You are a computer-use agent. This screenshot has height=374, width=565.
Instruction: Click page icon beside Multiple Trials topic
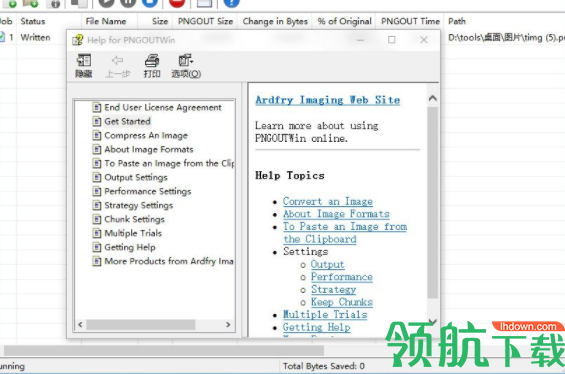(x=97, y=233)
